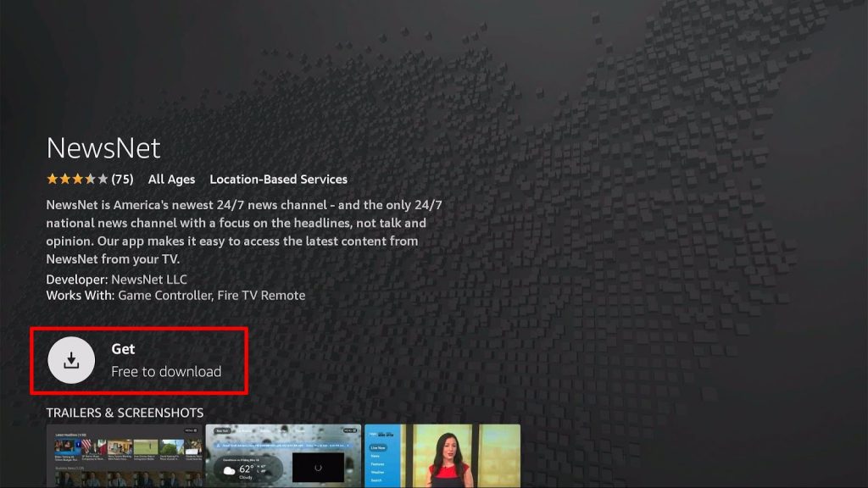Select the Get button label
The height and width of the screenshot is (488, 868).
(123, 349)
